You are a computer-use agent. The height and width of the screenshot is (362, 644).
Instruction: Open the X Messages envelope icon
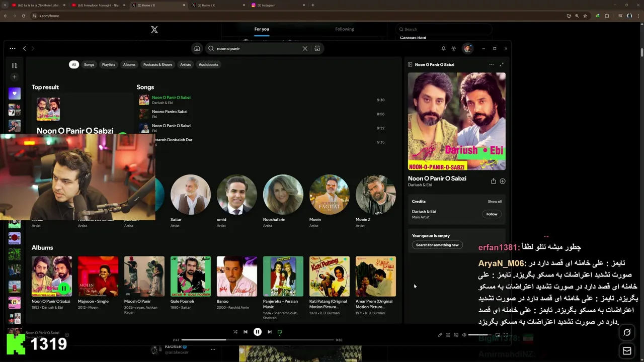coord(627,351)
